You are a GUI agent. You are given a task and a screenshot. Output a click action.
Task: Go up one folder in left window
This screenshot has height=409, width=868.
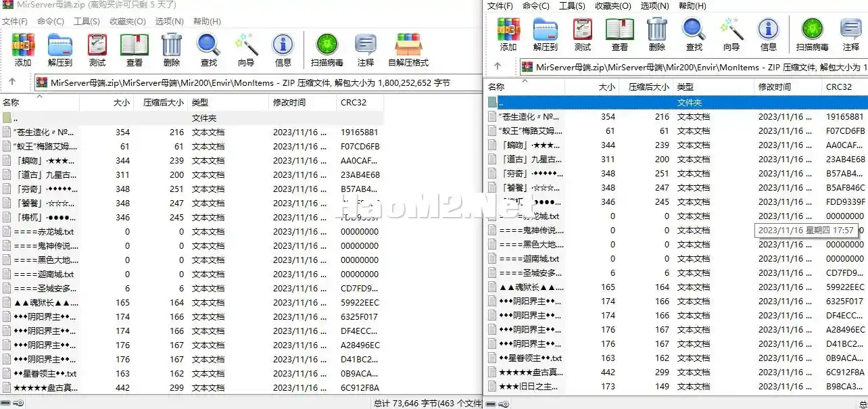[12, 82]
